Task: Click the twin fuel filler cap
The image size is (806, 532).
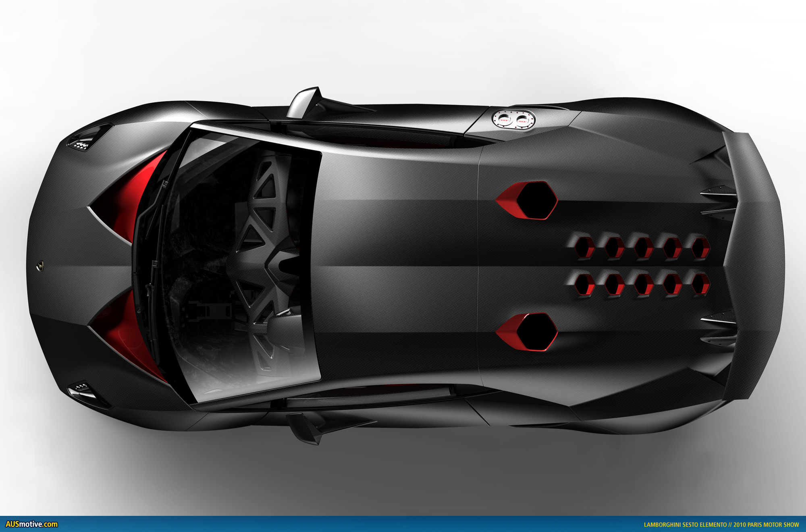Action: pos(514,119)
